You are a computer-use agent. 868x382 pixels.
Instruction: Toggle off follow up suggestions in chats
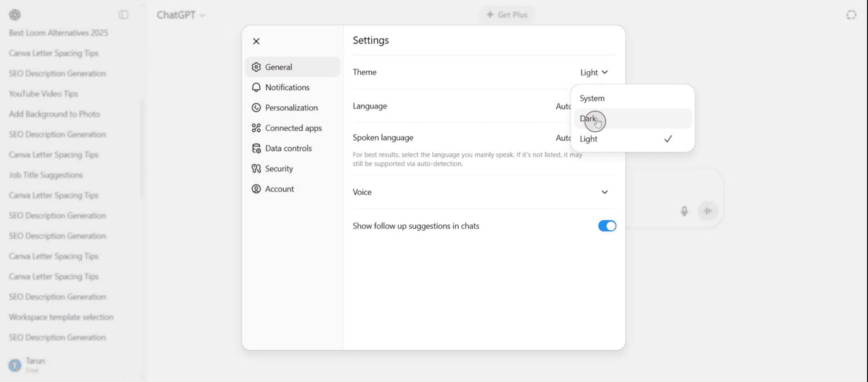(607, 226)
